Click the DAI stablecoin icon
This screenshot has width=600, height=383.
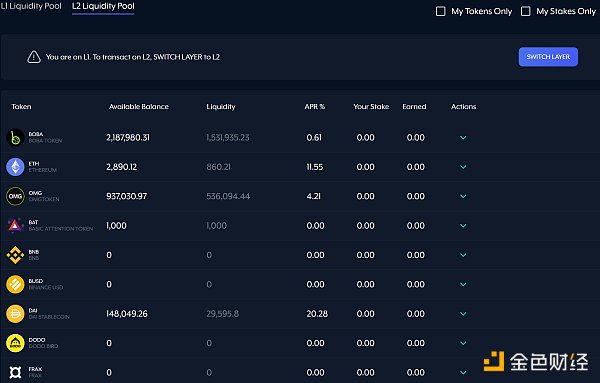[15, 314]
